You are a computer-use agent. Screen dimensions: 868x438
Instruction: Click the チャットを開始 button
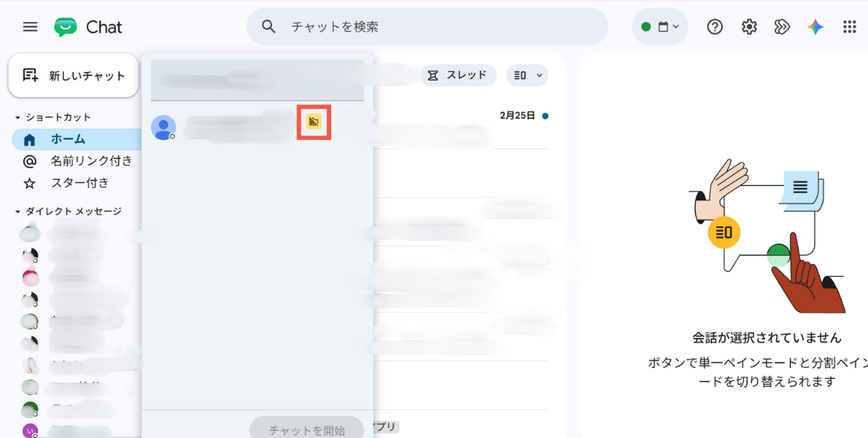307,430
